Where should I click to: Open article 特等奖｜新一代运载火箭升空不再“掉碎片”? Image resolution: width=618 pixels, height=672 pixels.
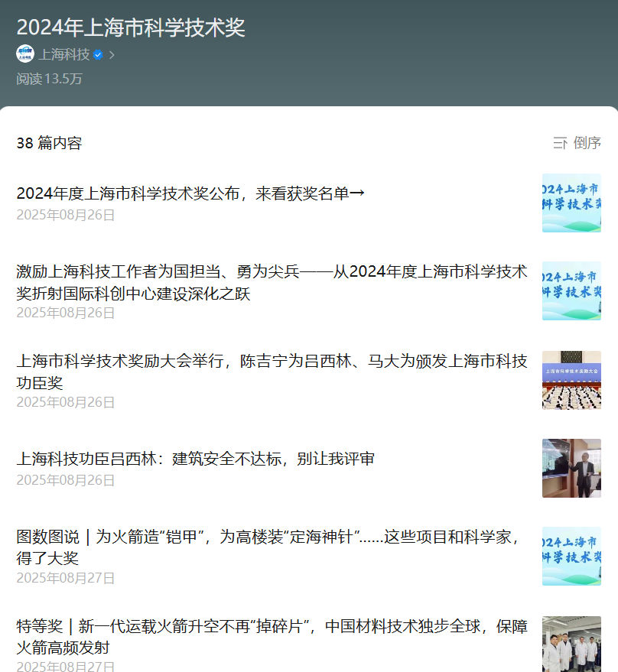tap(272, 637)
